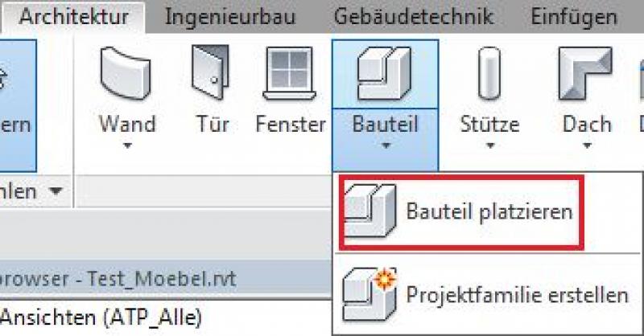
Task: Choose Bauteil platzieren from the menu
Action: [x=489, y=212]
